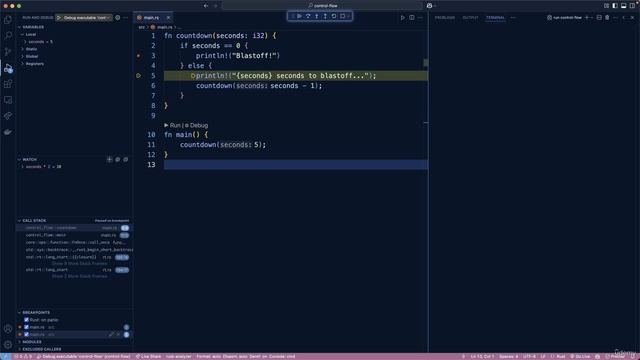Expand the Static variables group
Screen dimensions: 640x360
pyautogui.click(x=31, y=49)
